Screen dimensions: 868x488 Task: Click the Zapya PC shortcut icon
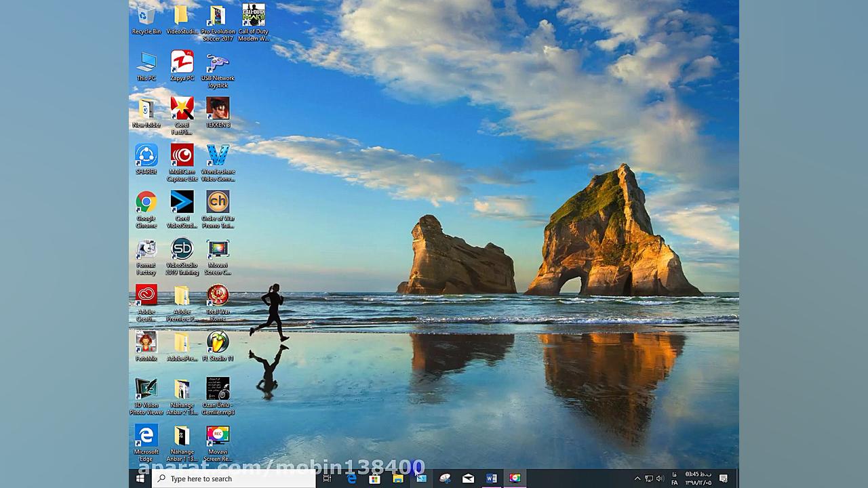182,62
